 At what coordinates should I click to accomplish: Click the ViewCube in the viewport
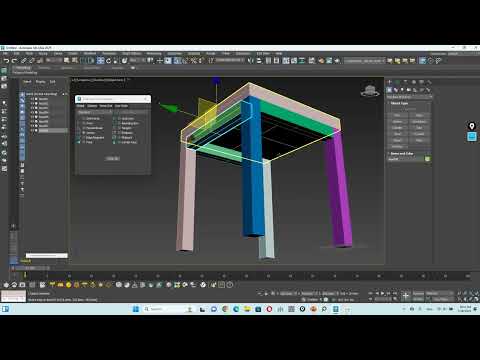click(x=370, y=90)
